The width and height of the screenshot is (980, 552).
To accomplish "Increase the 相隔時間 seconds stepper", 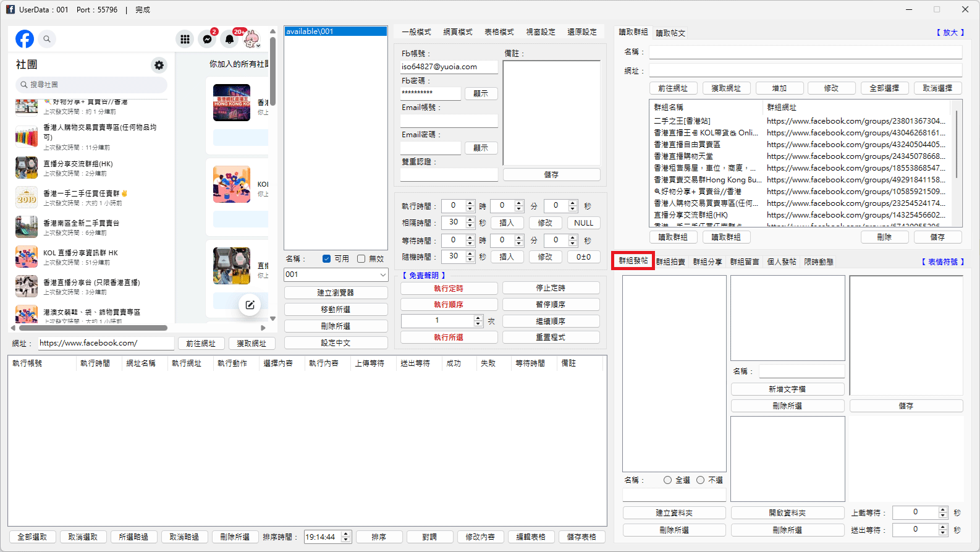I will click(x=470, y=220).
